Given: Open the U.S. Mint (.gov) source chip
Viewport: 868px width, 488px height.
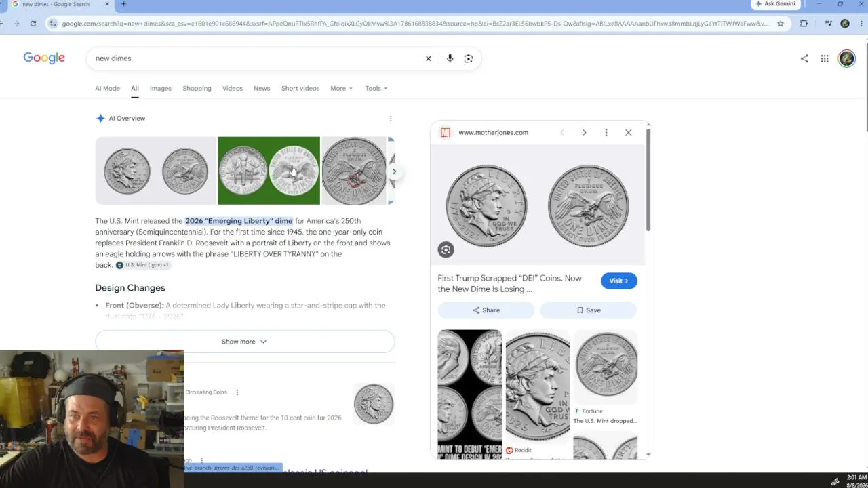Looking at the screenshot, I should pyautogui.click(x=142, y=265).
